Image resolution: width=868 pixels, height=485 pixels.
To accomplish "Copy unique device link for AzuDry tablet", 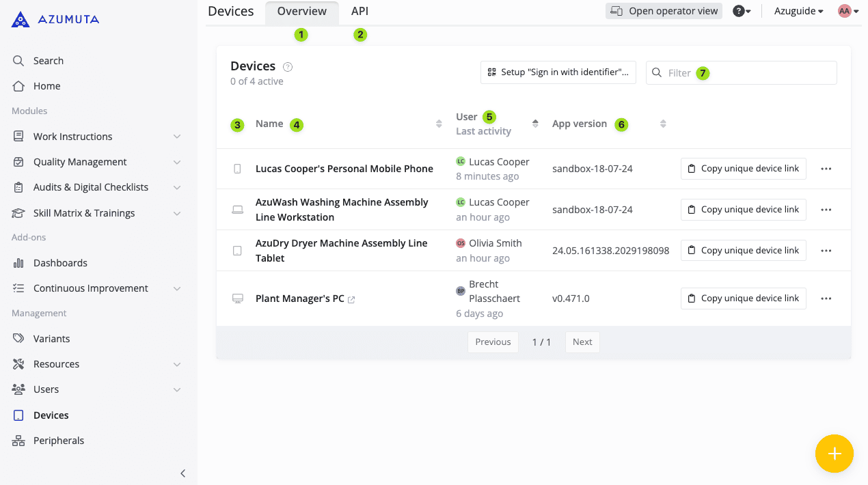I will pyautogui.click(x=743, y=251).
